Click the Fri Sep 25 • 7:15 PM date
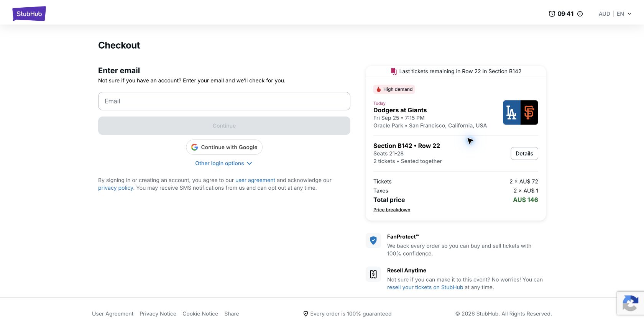644x320 pixels. (x=399, y=118)
